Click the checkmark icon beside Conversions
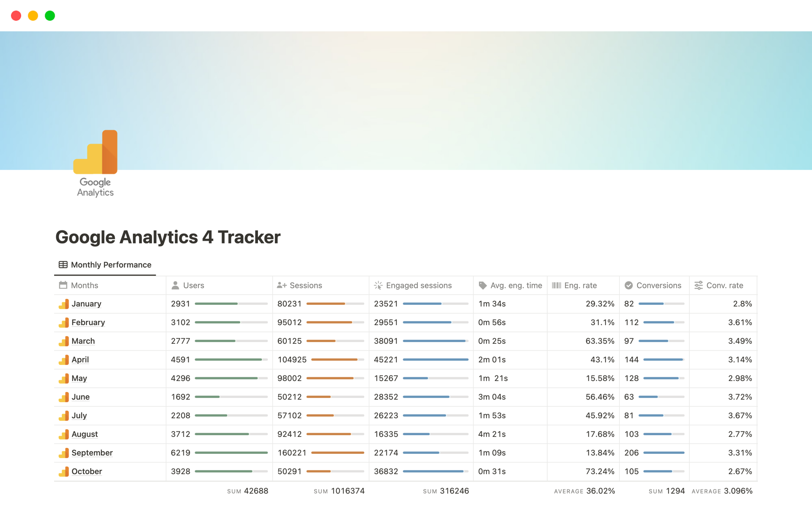812x508 pixels. point(628,285)
